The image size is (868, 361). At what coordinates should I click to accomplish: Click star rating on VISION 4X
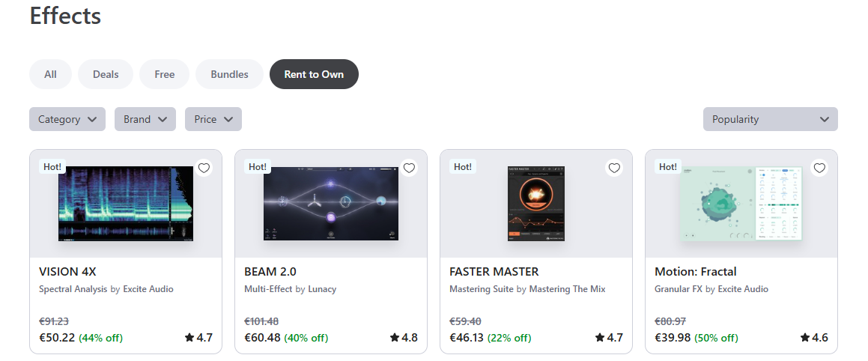click(198, 338)
